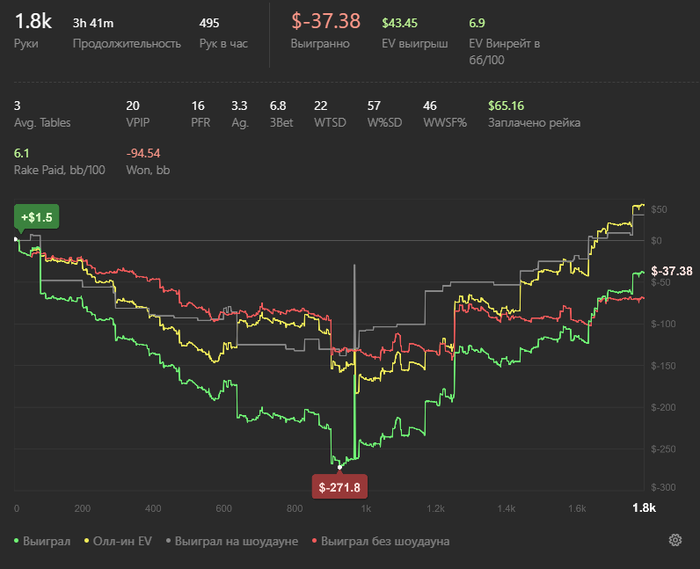
Task: Hide the Олл-ин EV series
Action: tap(124, 541)
